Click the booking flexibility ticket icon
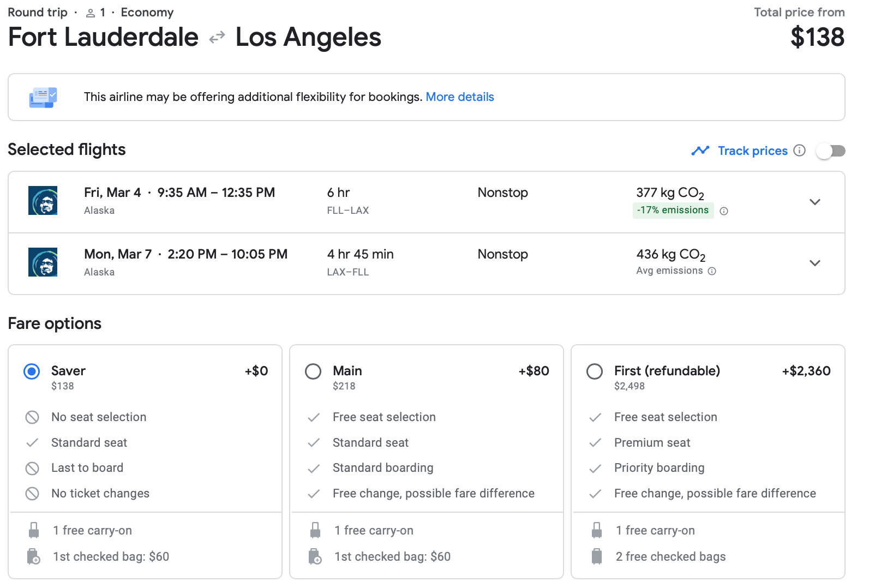This screenshot has width=887, height=588. point(43,97)
